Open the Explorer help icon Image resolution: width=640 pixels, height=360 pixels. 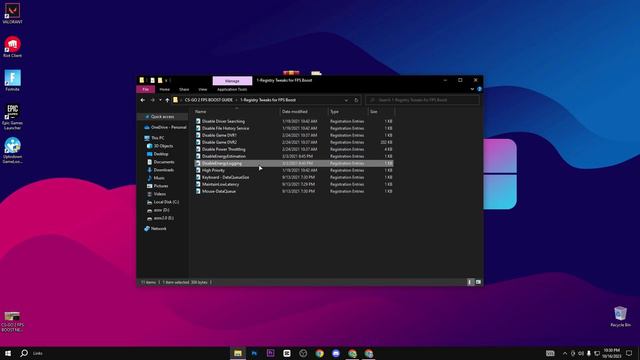pos(479,89)
